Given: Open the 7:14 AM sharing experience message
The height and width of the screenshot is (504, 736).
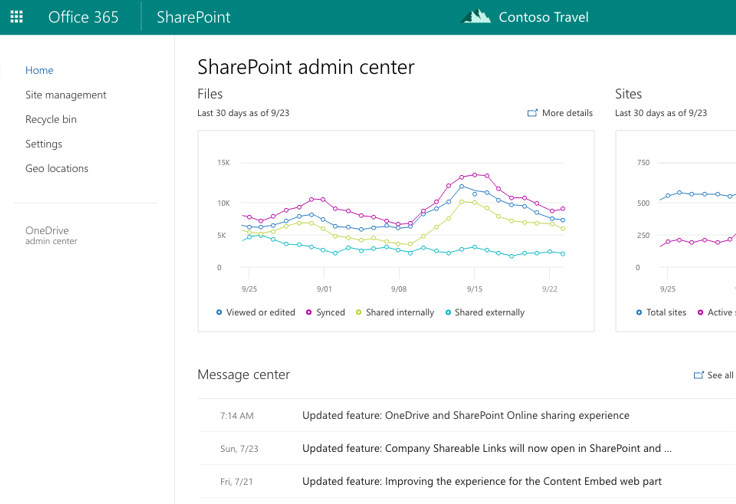Looking at the screenshot, I should pyautogui.click(x=465, y=416).
